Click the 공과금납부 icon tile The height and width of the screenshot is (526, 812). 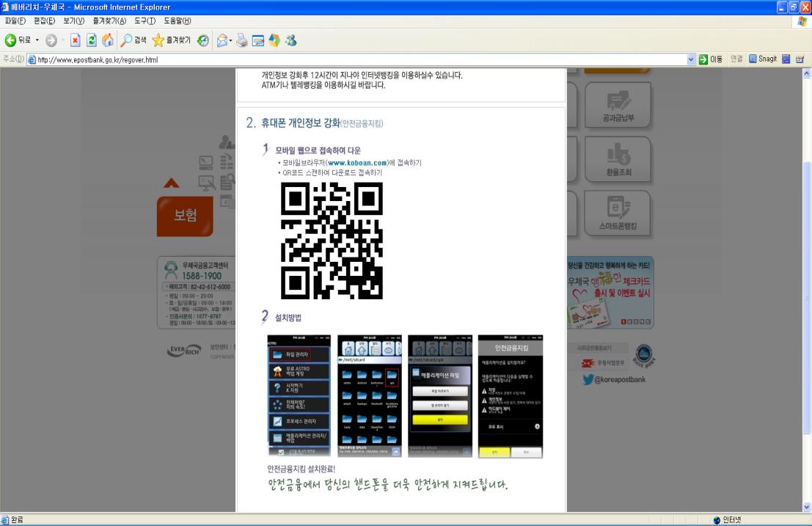(618, 105)
